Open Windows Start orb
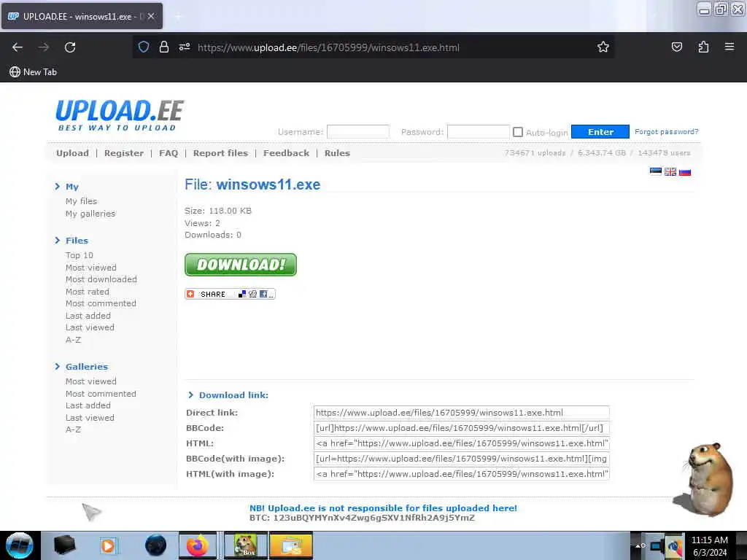Image resolution: width=747 pixels, height=560 pixels. [20, 545]
